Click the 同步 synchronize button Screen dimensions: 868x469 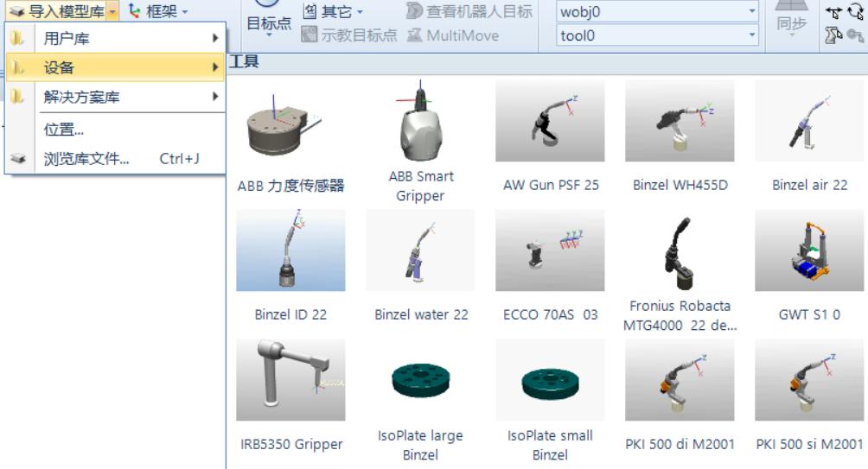[792, 19]
